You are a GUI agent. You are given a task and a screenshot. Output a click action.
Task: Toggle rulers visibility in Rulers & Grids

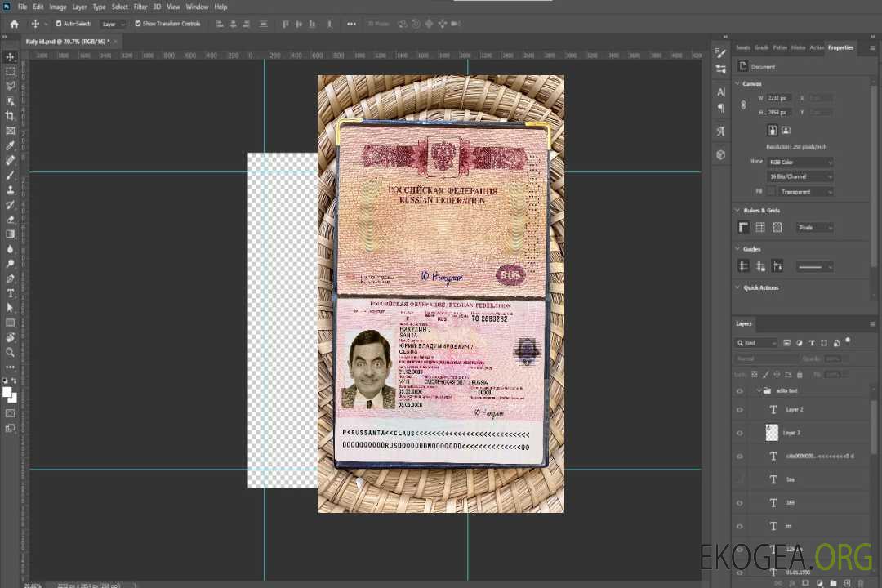744,227
